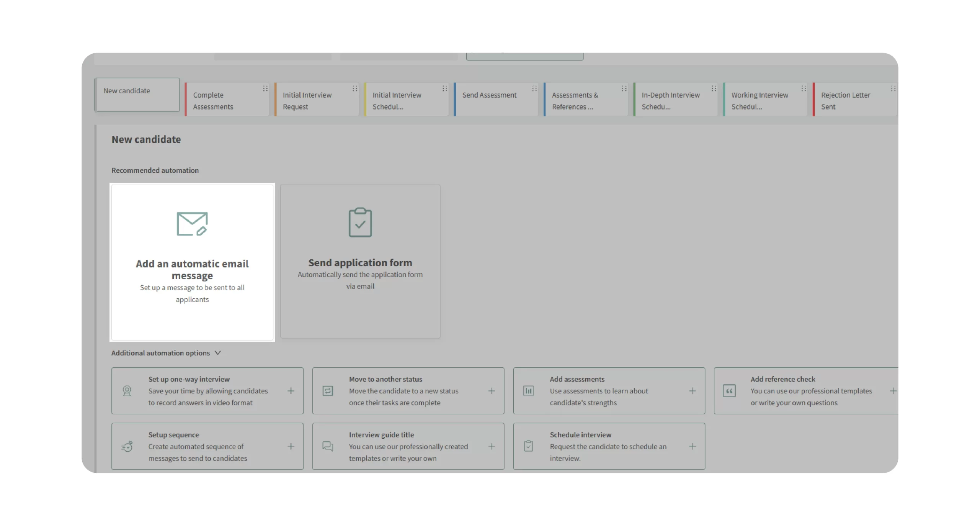Click the envelope email message icon
This screenshot has width=980, height=526.
click(x=192, y=224)
